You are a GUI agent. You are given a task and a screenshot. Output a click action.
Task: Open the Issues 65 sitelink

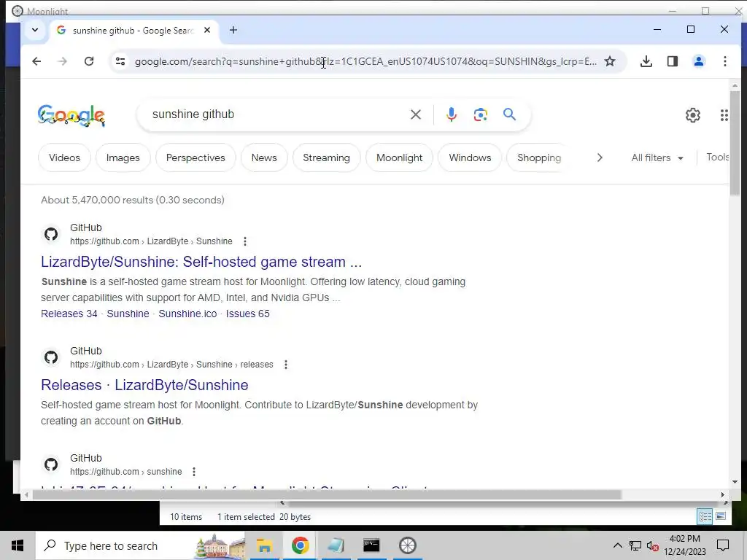click(x=248, y=314)
